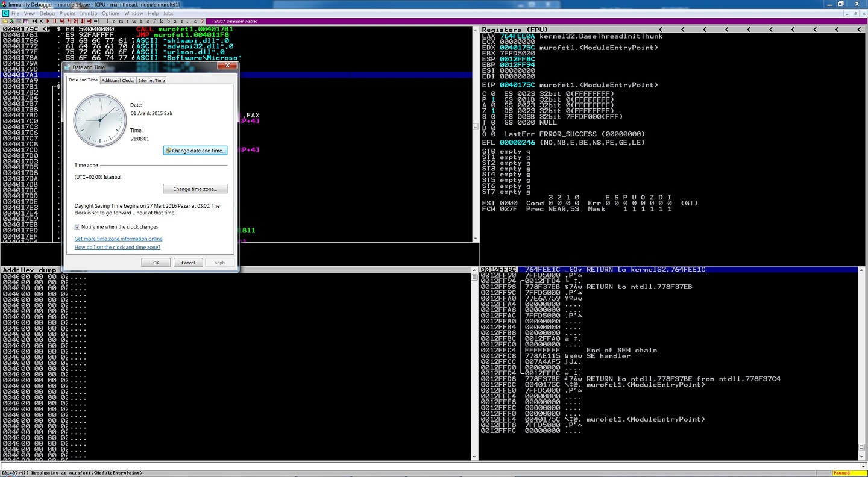Select the EAX register value 764FEE0A

[517, 36]
